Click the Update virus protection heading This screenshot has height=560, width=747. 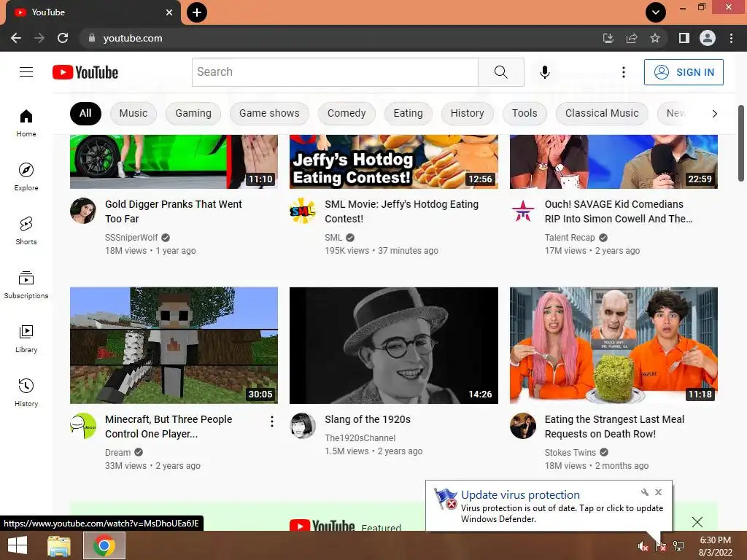pyautogui.click(x=520, y=495)
